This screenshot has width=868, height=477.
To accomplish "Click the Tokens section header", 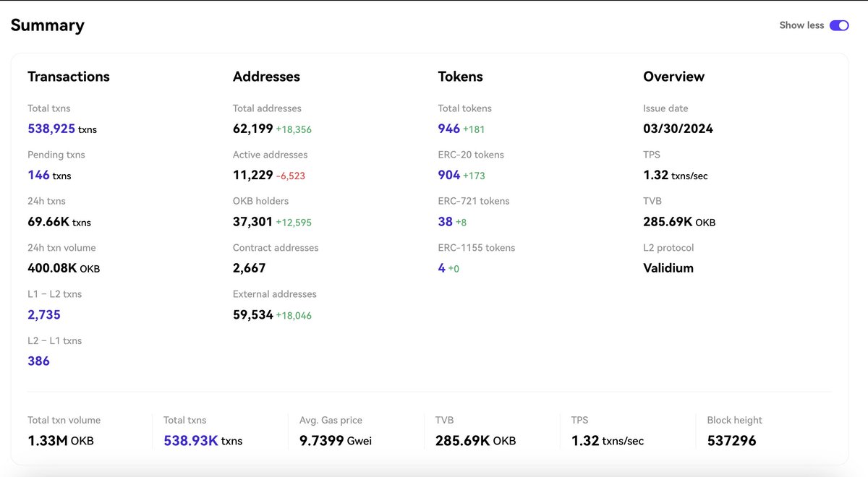I will click(460, 77).
